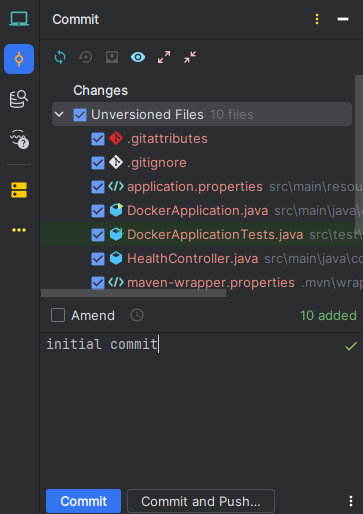Click the HealthController.java class icon
This screenshot has height=514, width=363.
coord(116,258)
